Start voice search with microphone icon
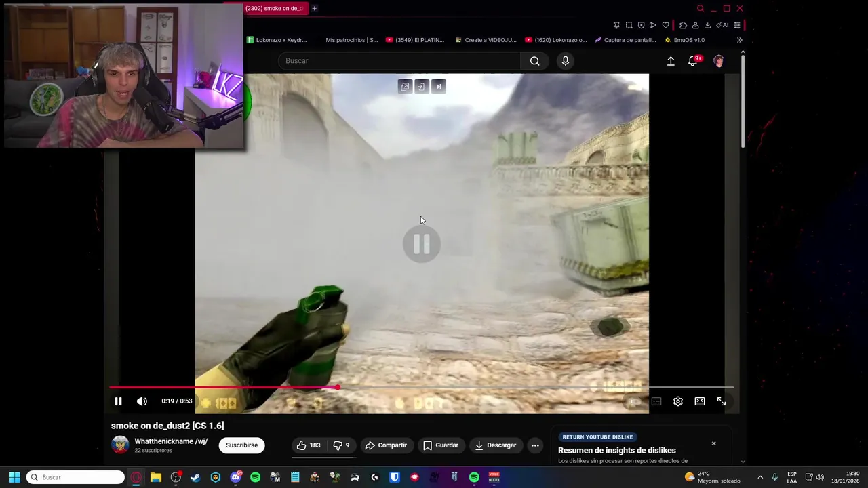 pos(566,61)
